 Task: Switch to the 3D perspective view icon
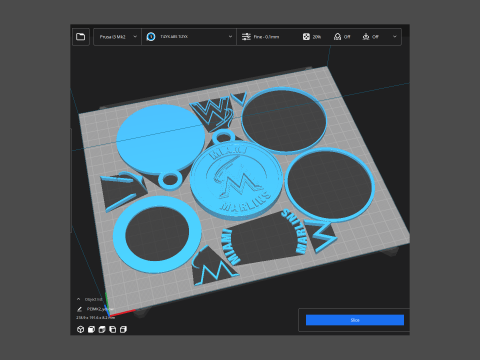(x=80, y=329)
